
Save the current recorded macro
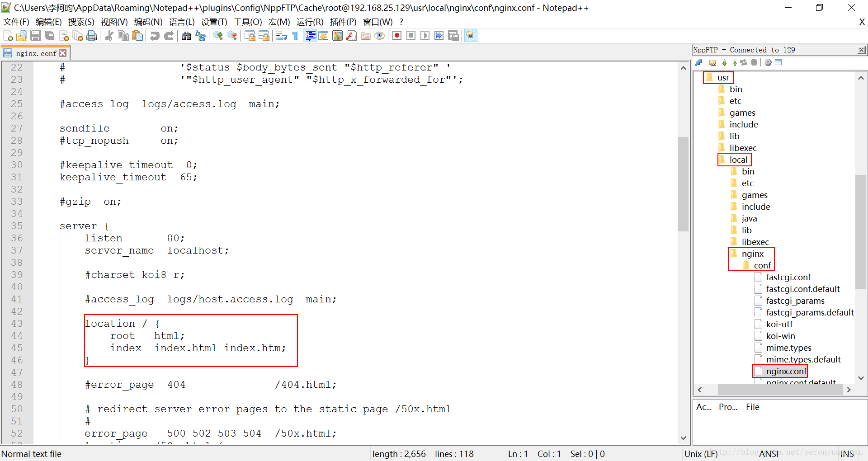pos(453,36)
